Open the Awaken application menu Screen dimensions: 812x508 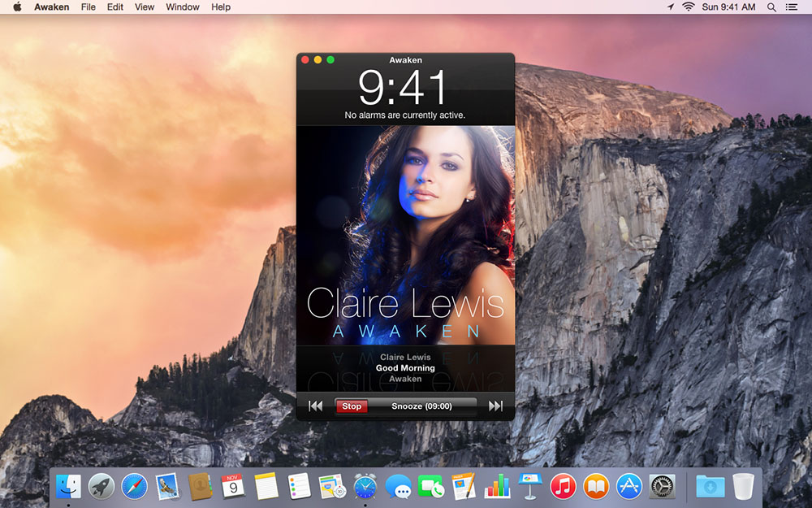51,7
